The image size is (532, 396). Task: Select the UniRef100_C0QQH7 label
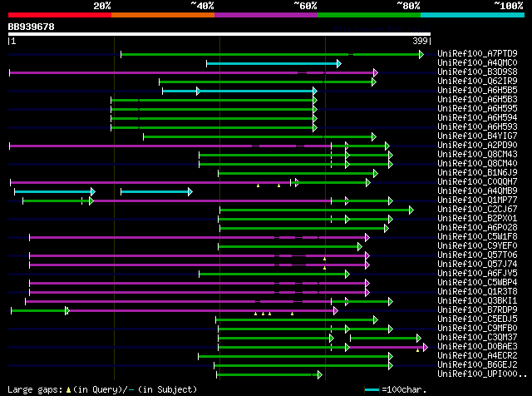(477, 181)
